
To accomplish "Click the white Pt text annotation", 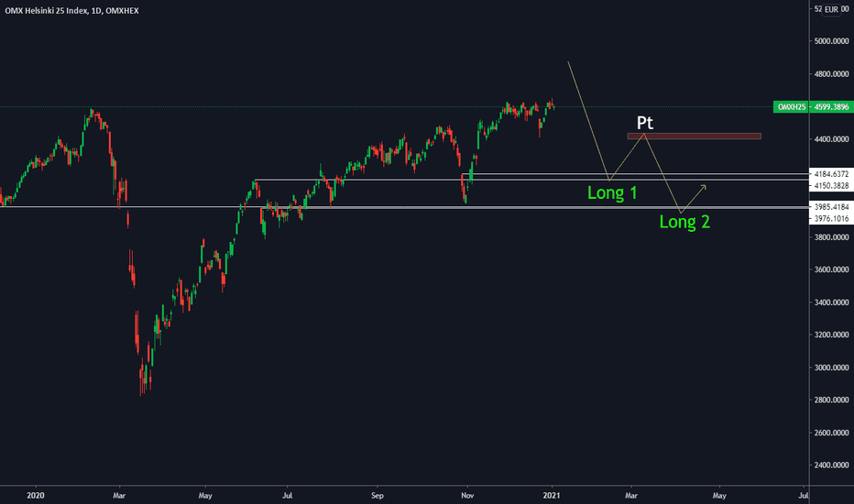I will click(644, 122).
